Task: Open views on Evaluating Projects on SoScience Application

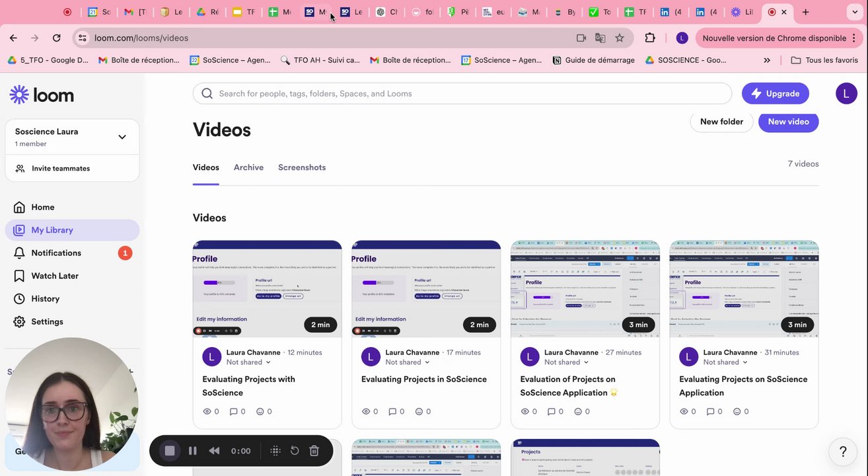Action: tap(688, 411)
